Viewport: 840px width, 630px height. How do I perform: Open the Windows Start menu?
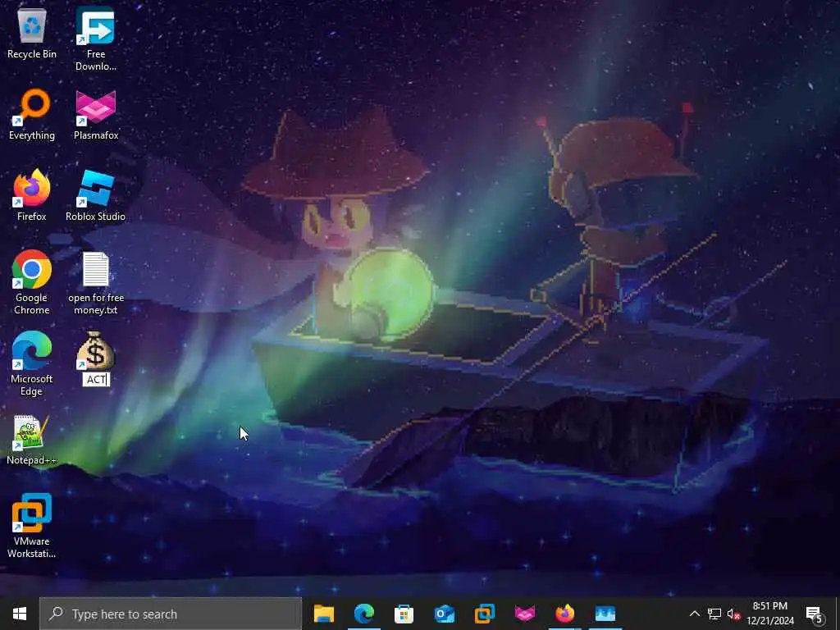(20, 614)
